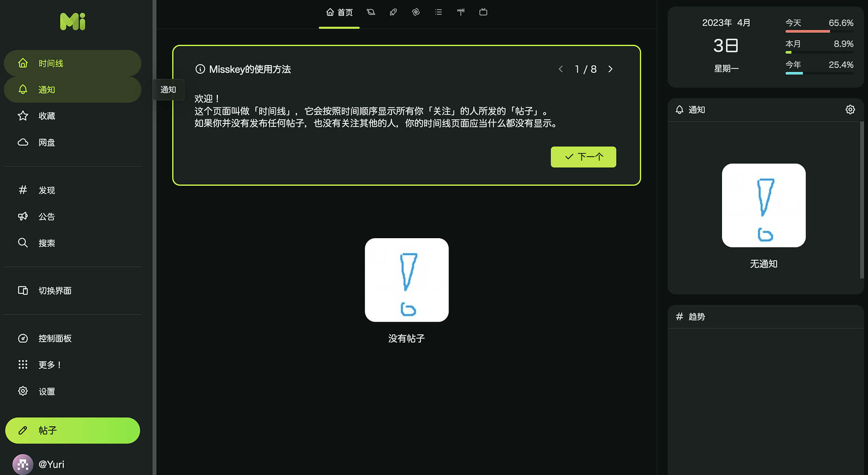Click the 下一个 tutorial button
Screen dimensions: 868x475
[x=583, y=157]
